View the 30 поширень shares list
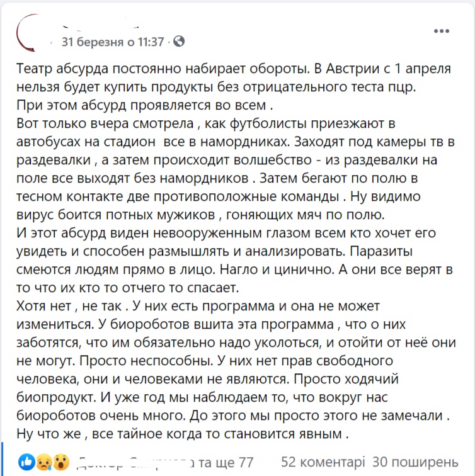 (x=415, y=462)
